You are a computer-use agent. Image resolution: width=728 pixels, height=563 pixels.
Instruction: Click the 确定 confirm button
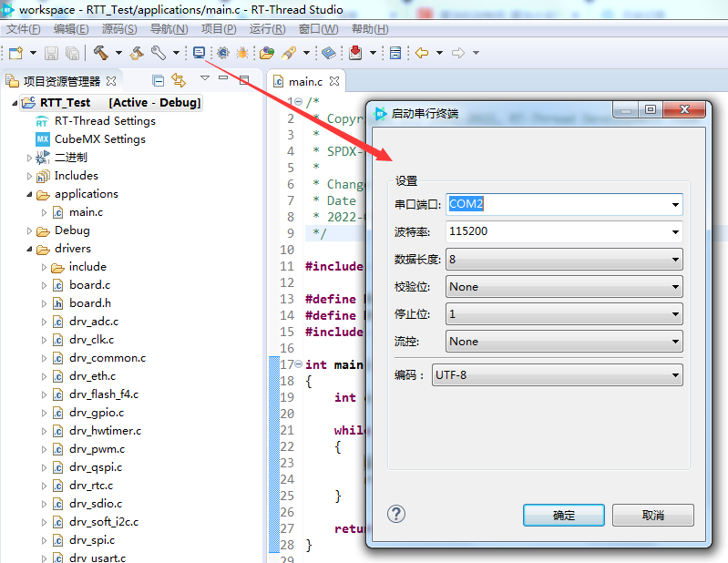563,515
